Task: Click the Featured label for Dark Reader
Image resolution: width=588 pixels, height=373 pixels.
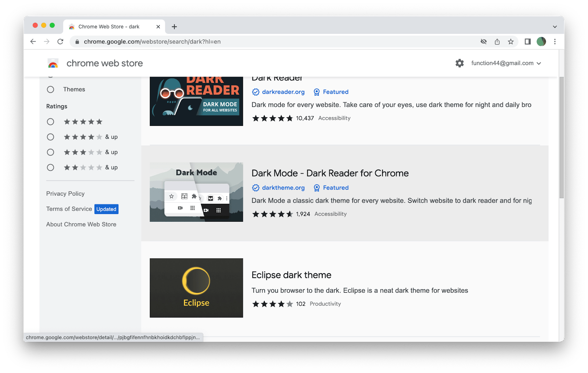Action: pyautogui.click(x=336, y=92)
